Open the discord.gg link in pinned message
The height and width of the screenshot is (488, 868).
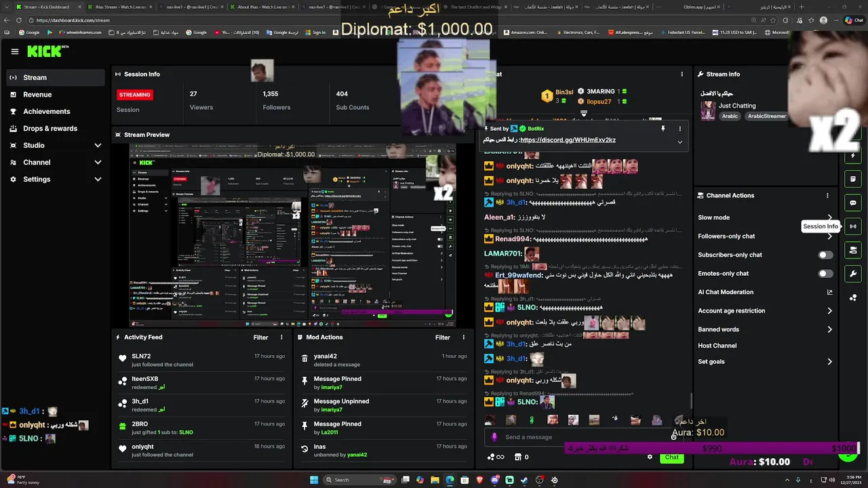tap(568, 140)
